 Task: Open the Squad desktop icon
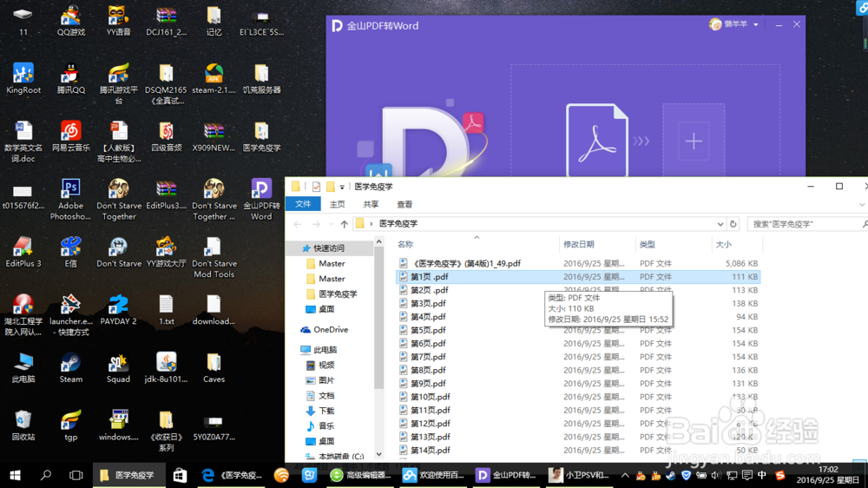(x=118, y=368)
